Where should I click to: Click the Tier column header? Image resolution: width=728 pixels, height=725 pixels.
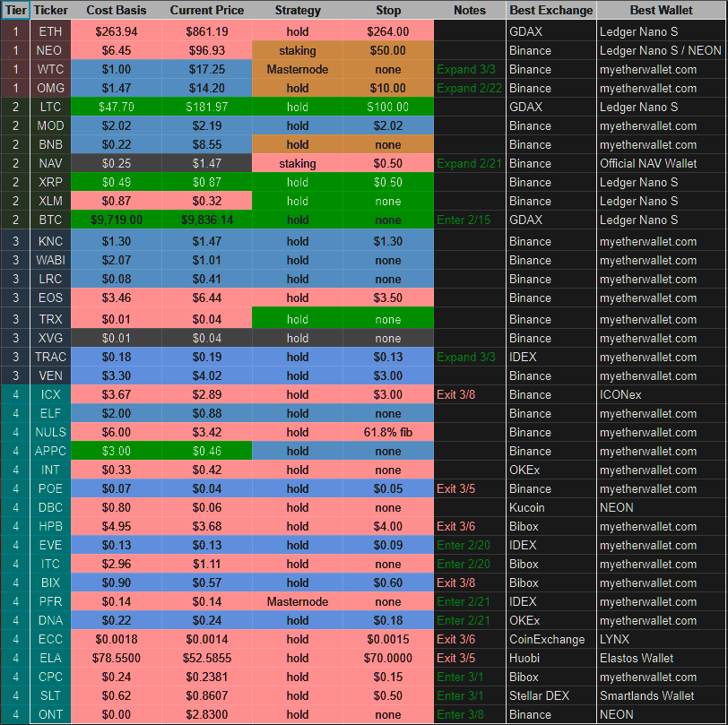point(15,10)
